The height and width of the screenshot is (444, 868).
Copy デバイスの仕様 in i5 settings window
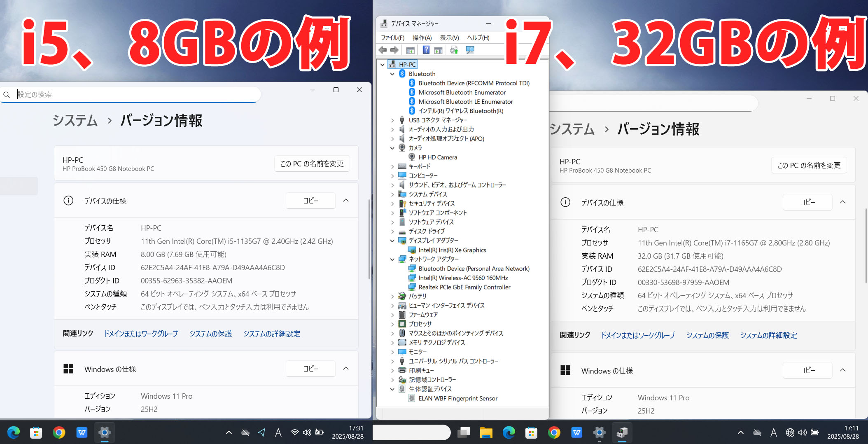point(311,201)
